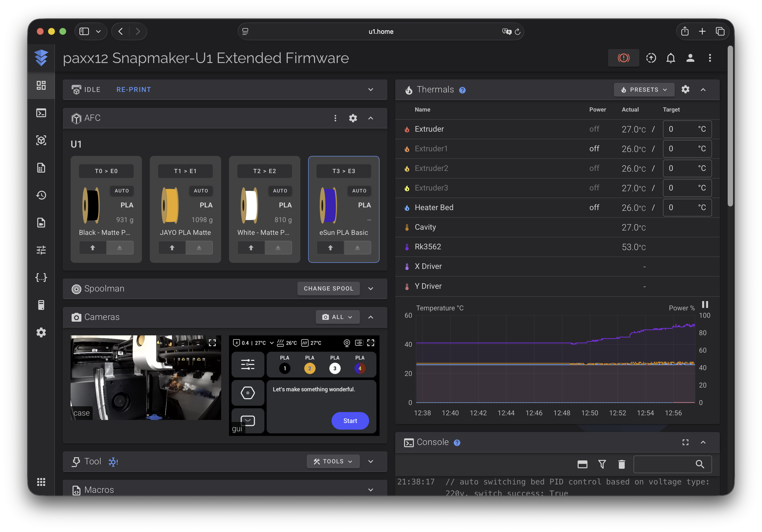Click the white PLA 3 color swatch
Screen dimensions: 762x532
coord(334,368)
